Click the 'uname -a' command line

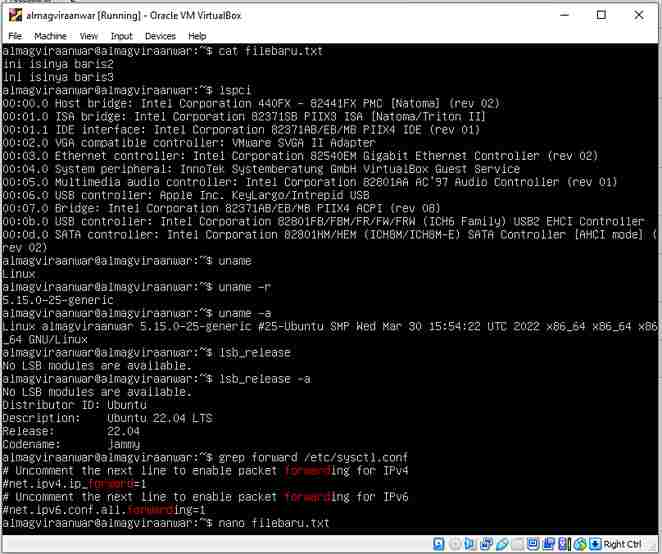pos(136,313)
